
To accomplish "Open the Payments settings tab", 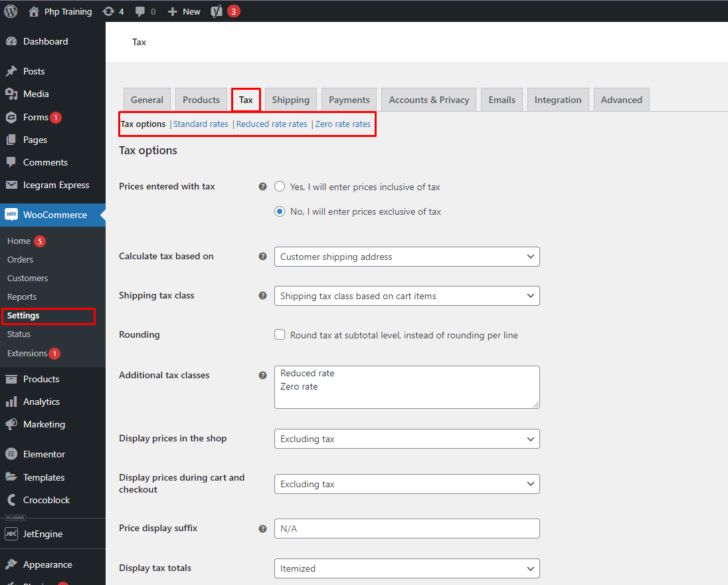I will [349, 100].
